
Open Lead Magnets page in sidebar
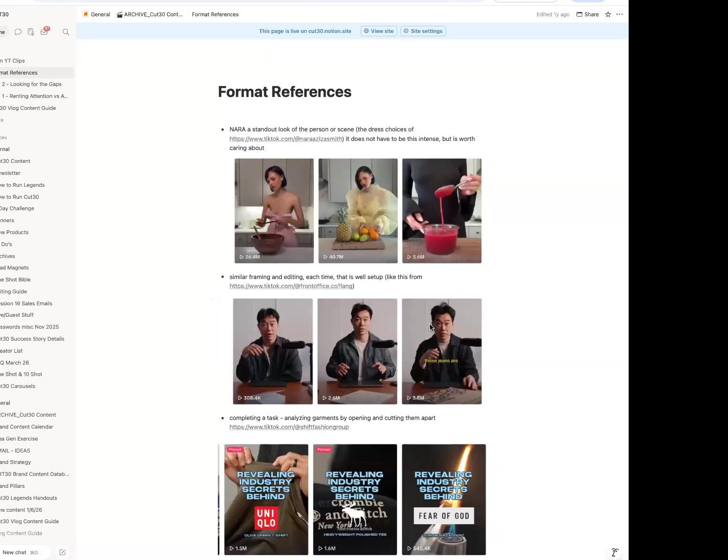(x=37, y=268)
